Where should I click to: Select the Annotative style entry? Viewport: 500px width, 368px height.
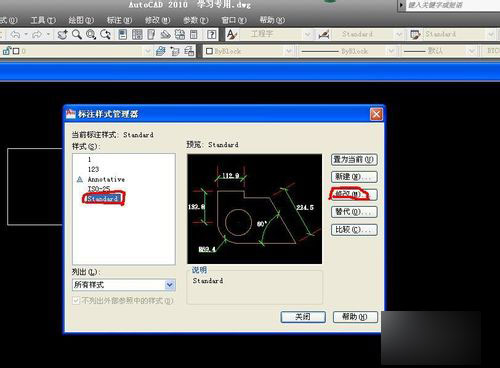coord(106,179)
